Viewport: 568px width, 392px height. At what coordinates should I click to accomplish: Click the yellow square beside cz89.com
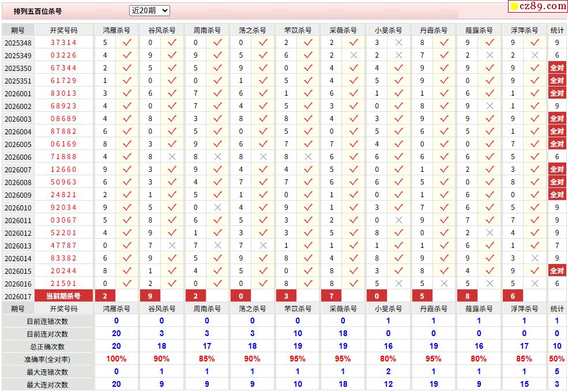[x=514, y=6]
